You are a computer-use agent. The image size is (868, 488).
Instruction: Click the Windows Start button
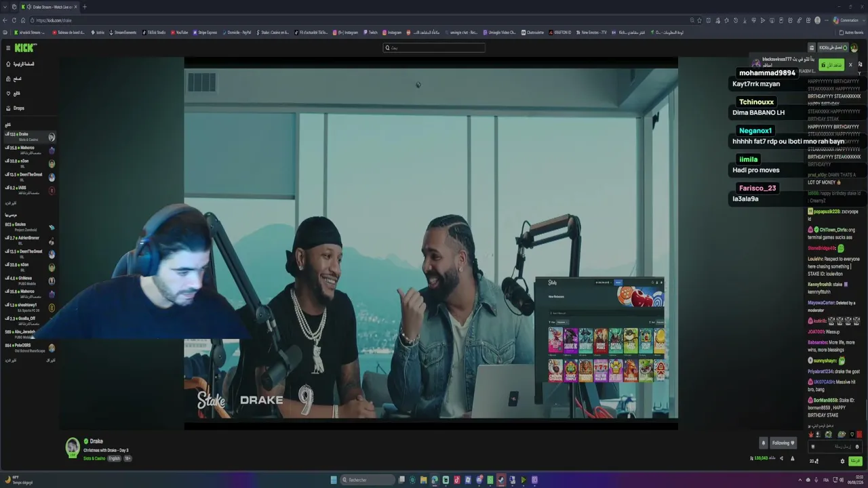pos(334,480)
